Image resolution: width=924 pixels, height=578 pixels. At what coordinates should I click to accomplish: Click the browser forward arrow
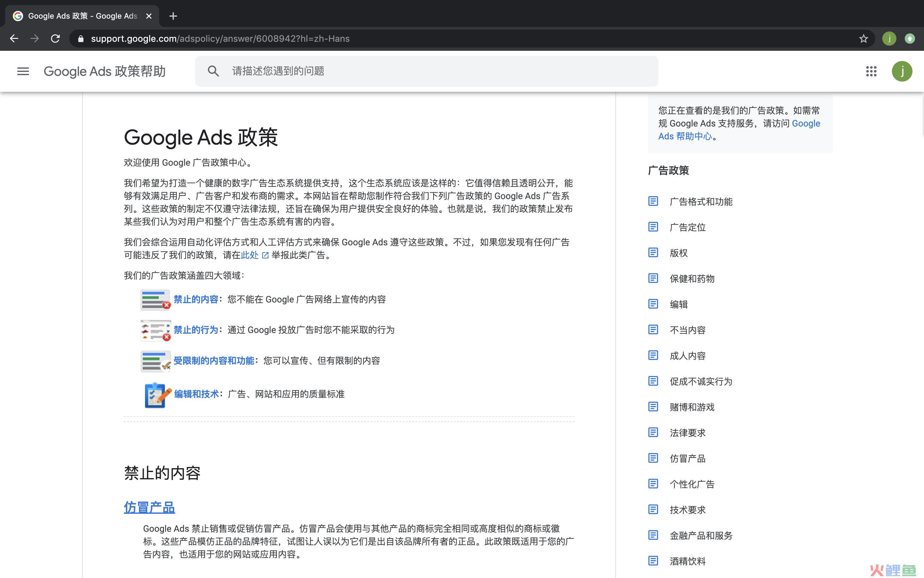tap(35, 39)
